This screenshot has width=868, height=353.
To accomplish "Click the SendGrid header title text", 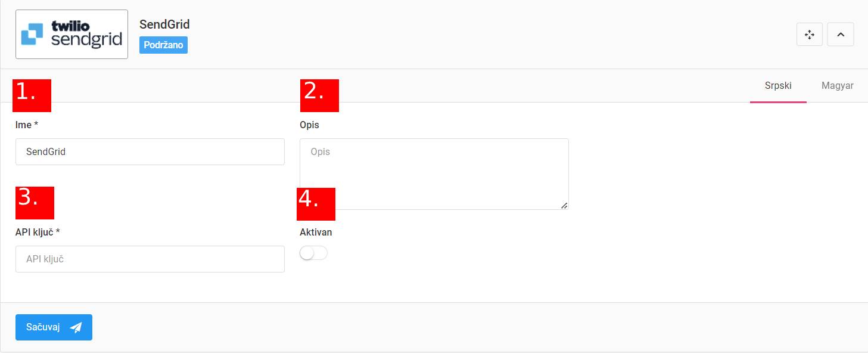I will 164,24.
